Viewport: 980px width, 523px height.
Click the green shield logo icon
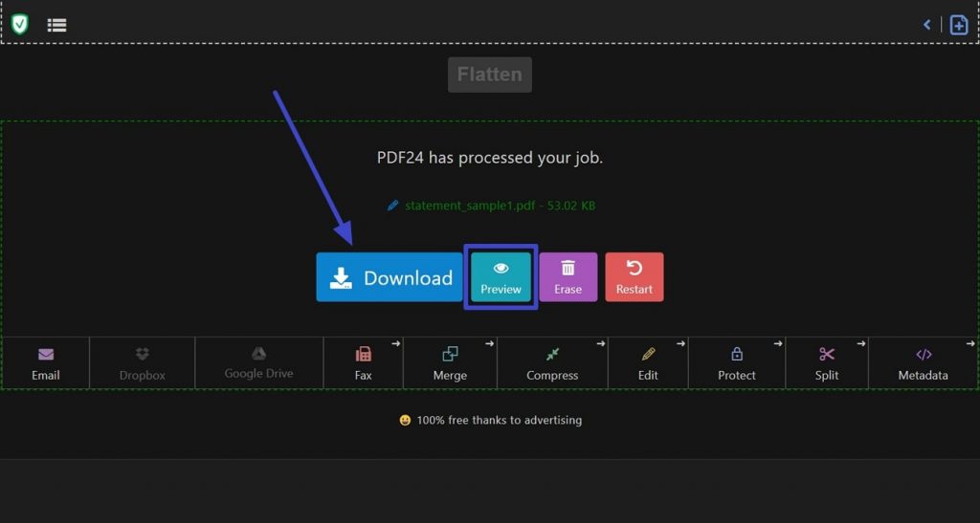click(20, 24)
